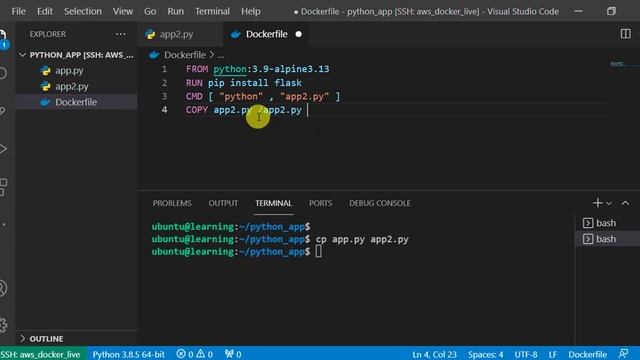Image resolution: width=640 pixels, height=360 pixels.
Task: Maximize the panel with the chevron-up icon
Action: tap(625, 203)
